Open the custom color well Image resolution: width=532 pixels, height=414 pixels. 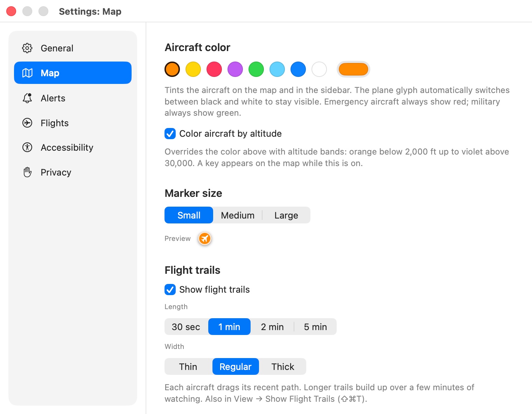point(353,69)
